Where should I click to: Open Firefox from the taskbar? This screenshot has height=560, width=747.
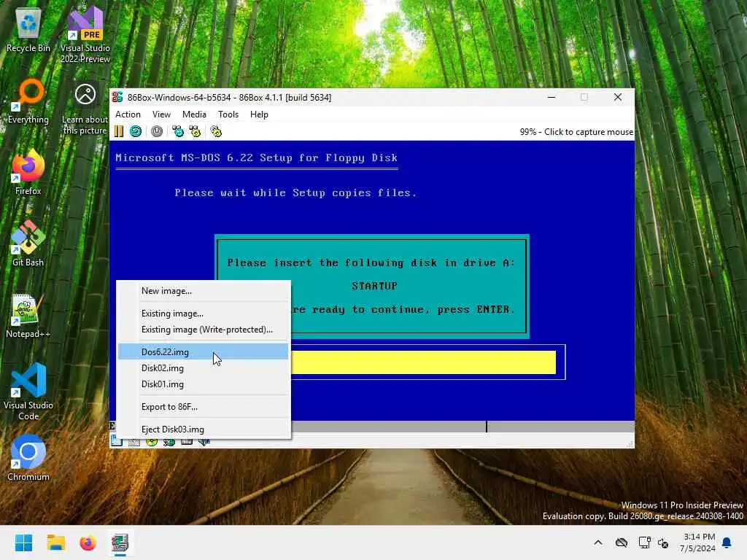click(x=88, y=542)
